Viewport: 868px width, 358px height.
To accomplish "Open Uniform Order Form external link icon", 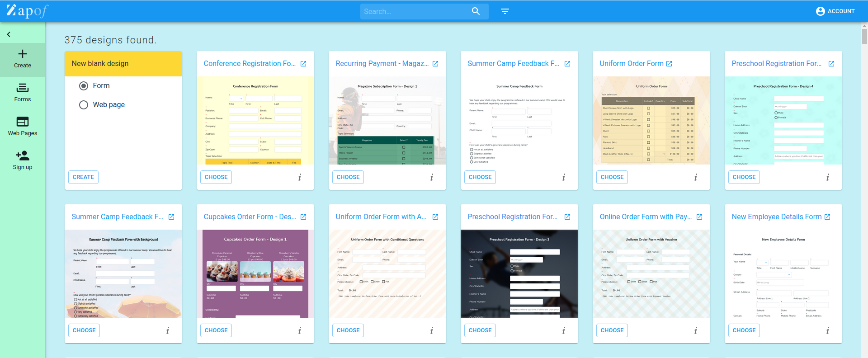I will 669,64.
